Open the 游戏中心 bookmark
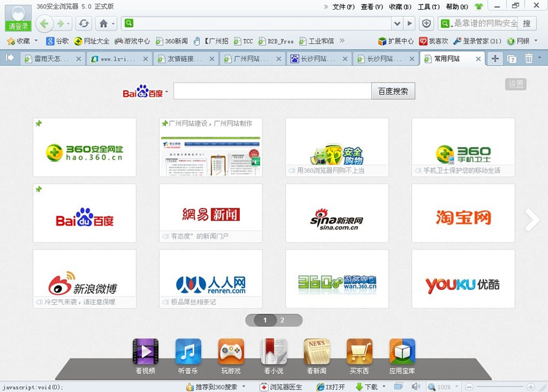The height and width of the screenshot is (392, 548). pyautogui.click(x=132, y=41)
